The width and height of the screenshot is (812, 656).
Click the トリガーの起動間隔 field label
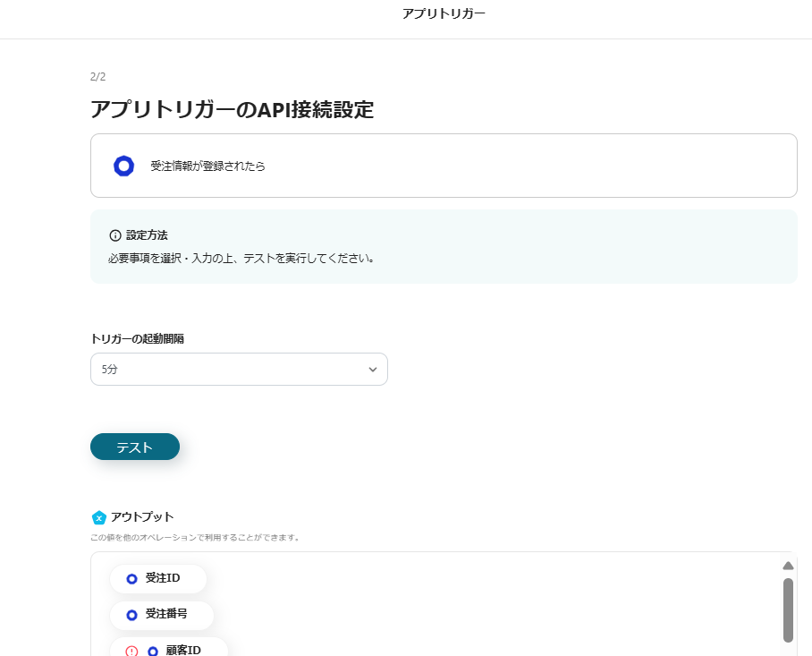(x=138, y=338)
